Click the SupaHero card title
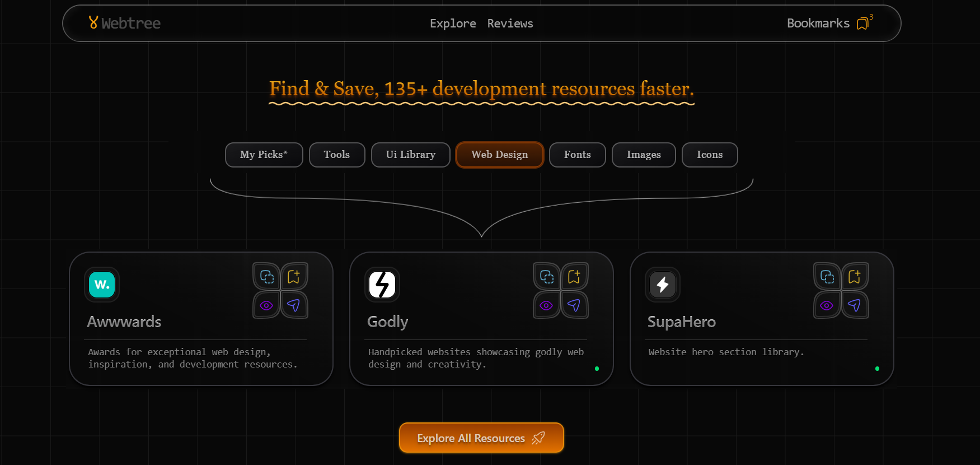This screenshot has width=980, height=465. [x=682, y=322]
